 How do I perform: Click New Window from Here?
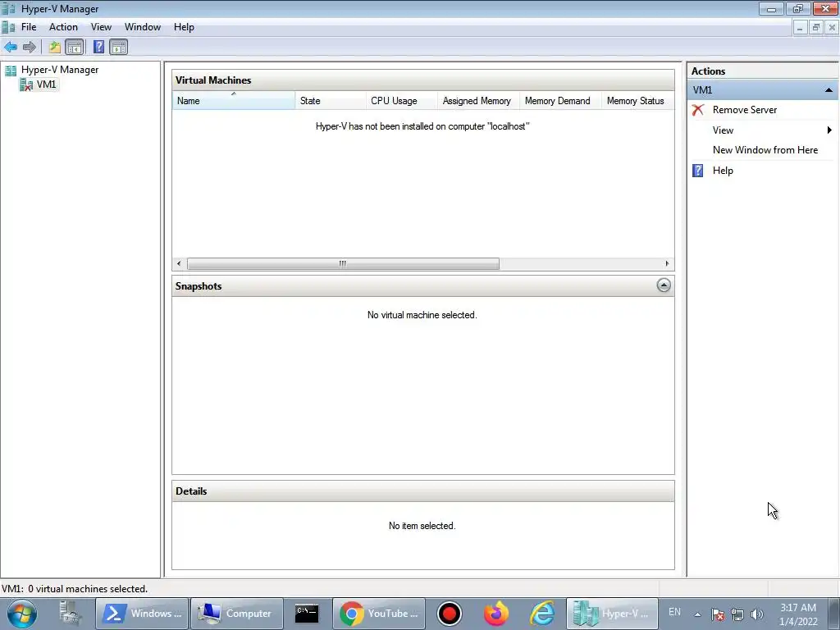(765, 150)
